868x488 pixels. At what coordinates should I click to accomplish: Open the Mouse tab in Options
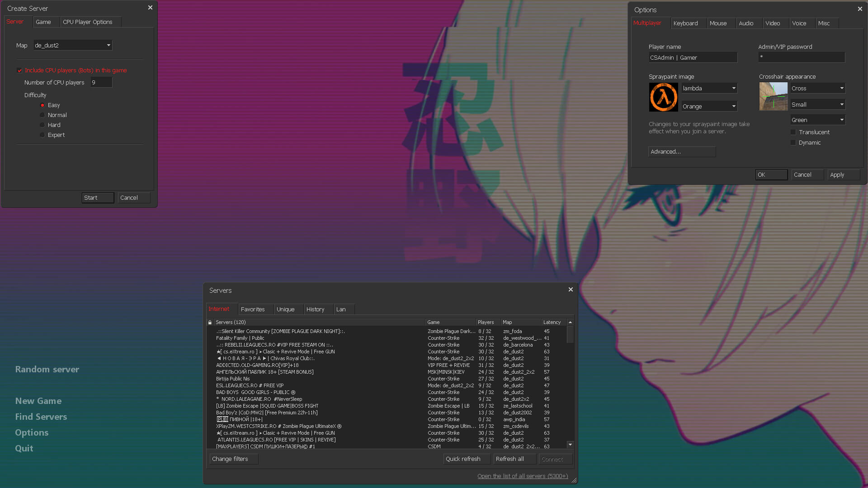click(721, 23)
